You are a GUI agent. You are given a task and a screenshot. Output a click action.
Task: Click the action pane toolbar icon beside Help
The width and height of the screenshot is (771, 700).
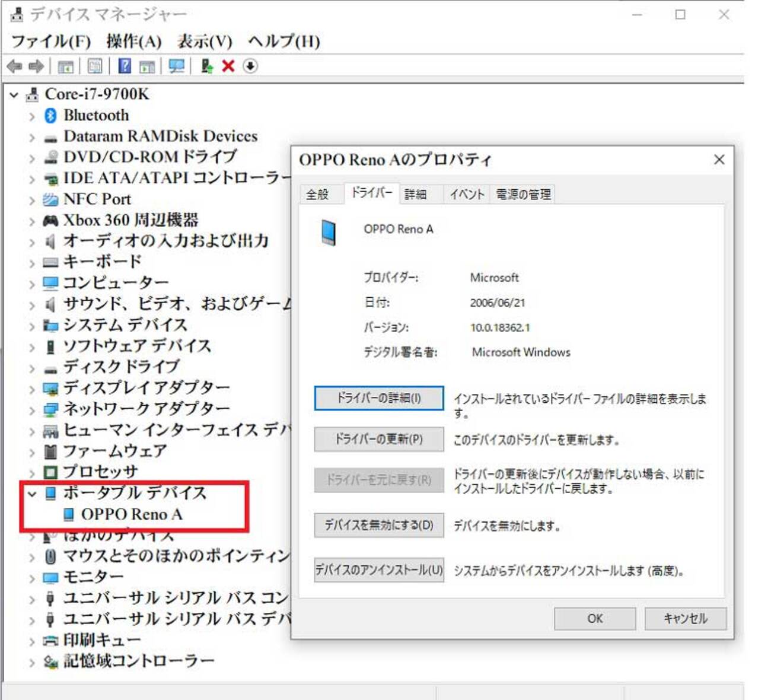click(146, 66)
